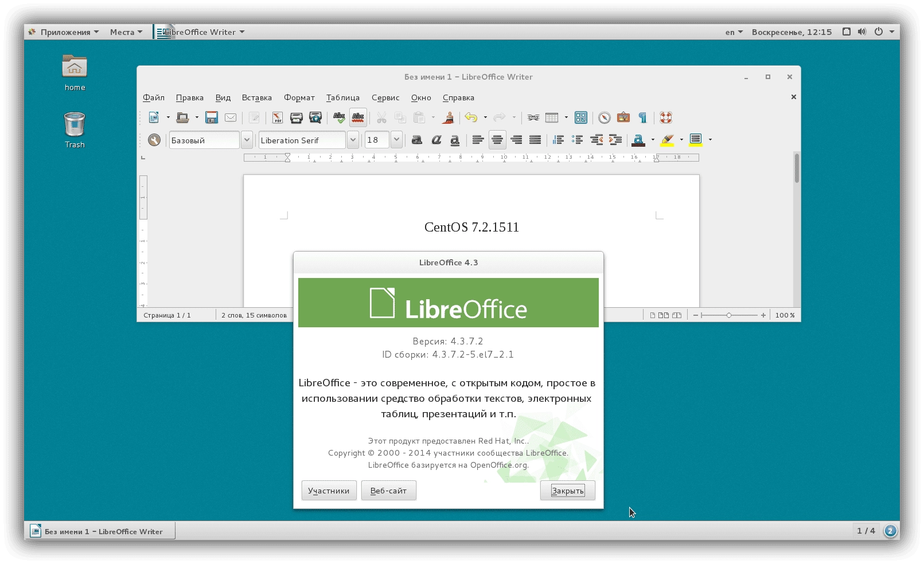Open the font color palette dropdown
This screenshot has width=924, height=564.
point(653,140)
